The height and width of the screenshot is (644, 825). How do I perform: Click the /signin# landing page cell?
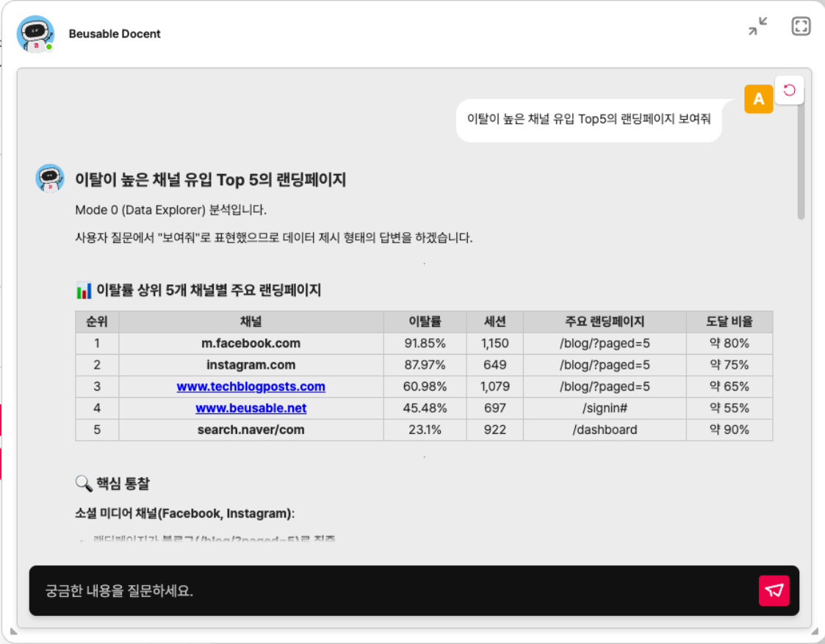(605, 408)
